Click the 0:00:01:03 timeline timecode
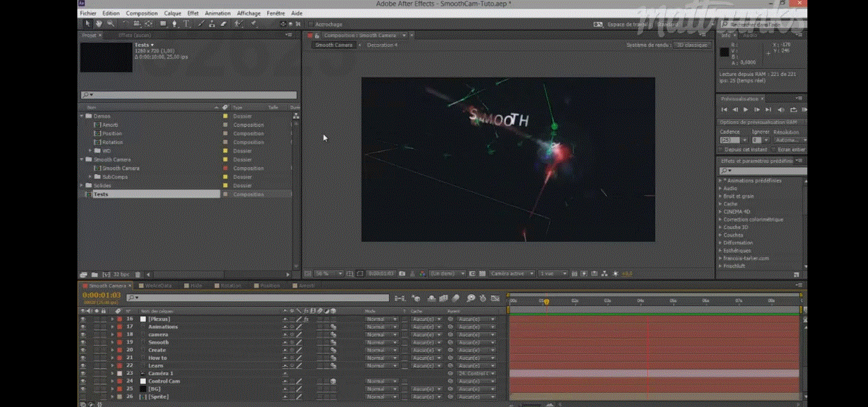The image size is (868, 407). pos(102,296)
